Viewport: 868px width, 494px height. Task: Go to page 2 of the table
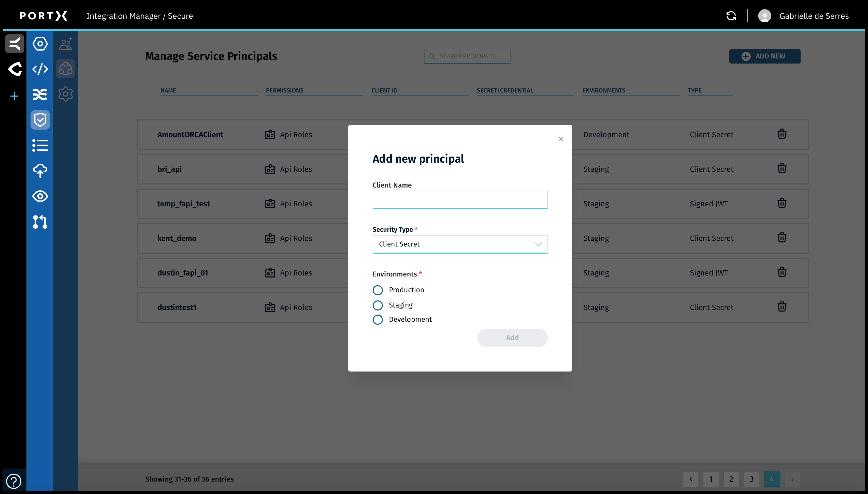pyautogui.click(x=731, y=479)
